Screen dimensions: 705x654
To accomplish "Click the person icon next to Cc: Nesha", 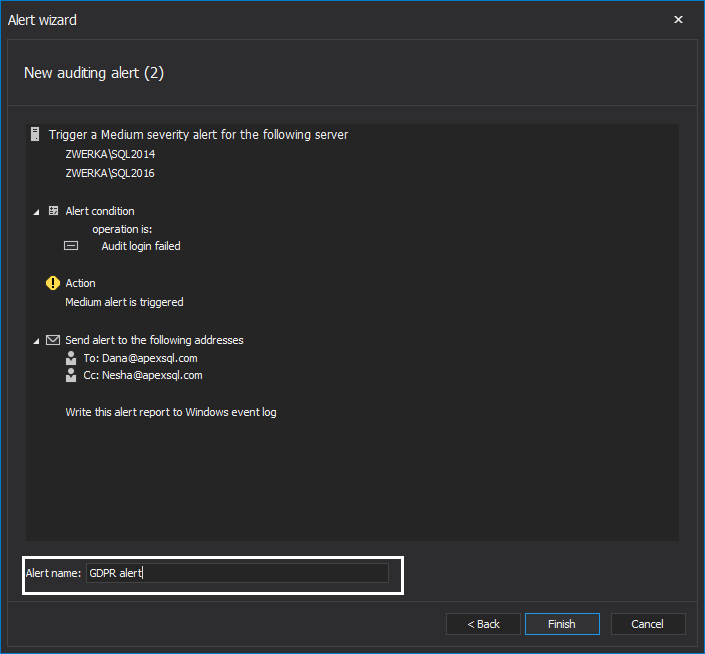I will 71,375.
